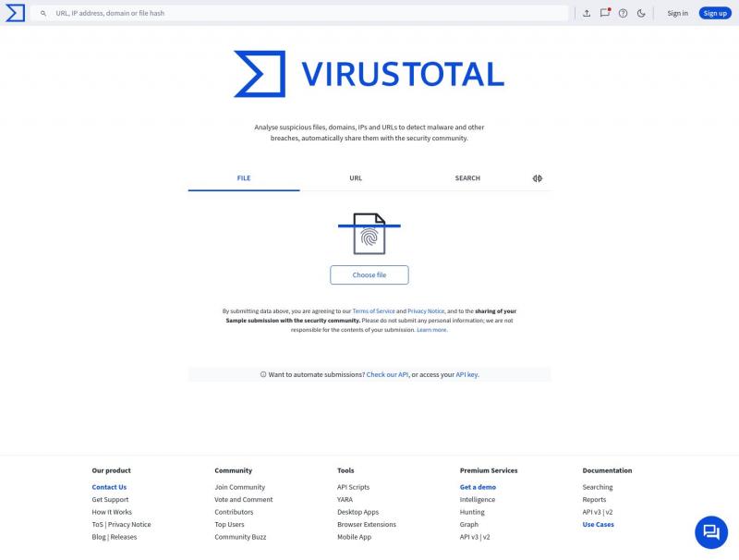Open Reports documentation link
Viewport: 739px width, 560px height.
(594, 500)
